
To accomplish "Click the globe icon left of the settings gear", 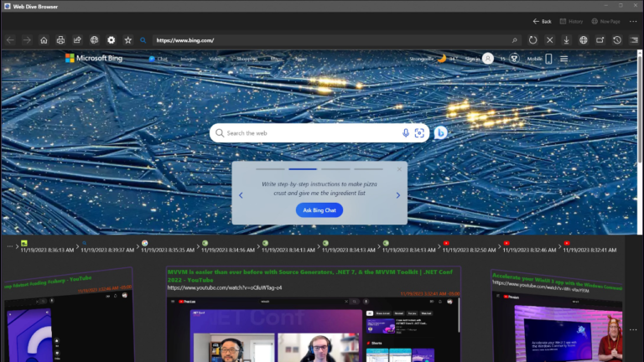I will click(94, 40).
